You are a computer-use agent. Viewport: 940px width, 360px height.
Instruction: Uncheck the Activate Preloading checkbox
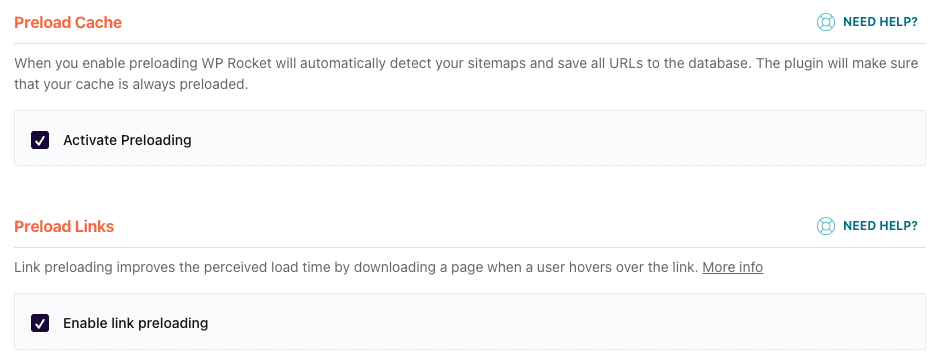(40, 141)
